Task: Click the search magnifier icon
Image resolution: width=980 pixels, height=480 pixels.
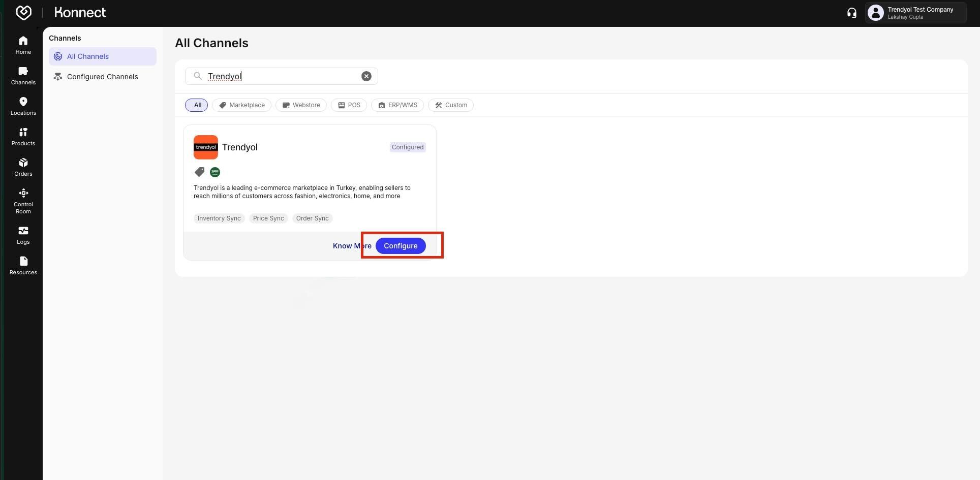Action: point(198,76)
